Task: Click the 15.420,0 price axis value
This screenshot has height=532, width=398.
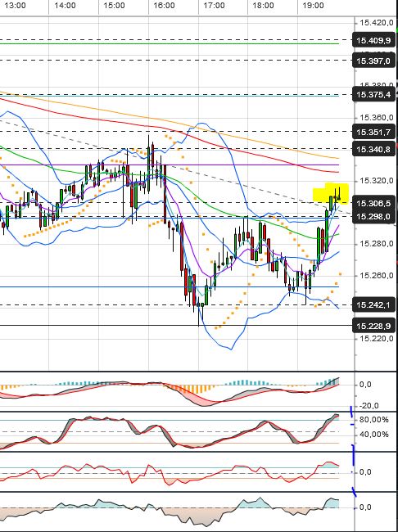Action: coord(376,23)
